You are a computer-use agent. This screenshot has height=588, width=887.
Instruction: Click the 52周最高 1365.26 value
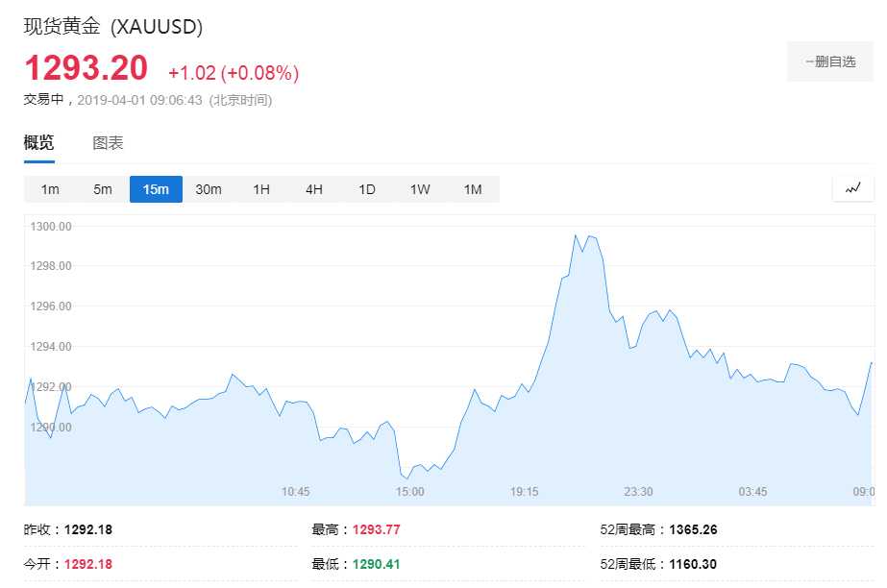click(693, 529)
